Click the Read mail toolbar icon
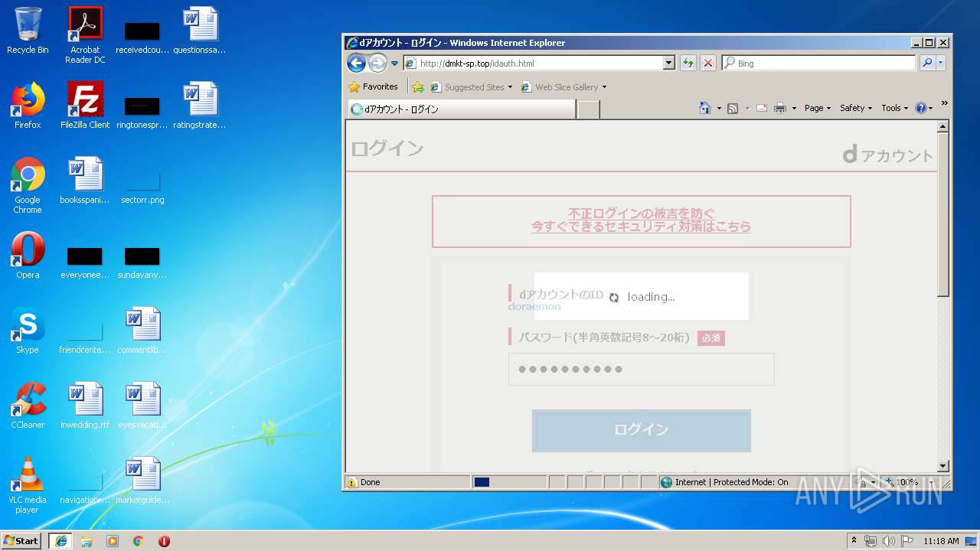980x551 pixels. click(761, 108)
